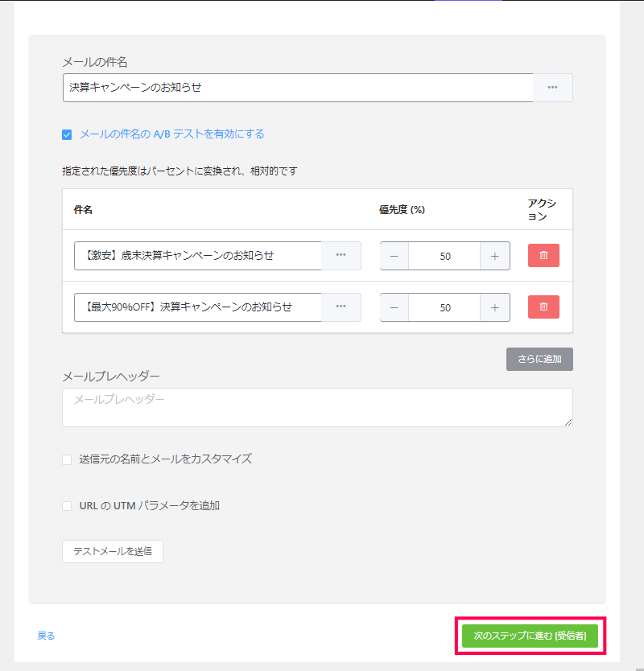Viewport: 644px width, 671px height.
Task: Uncheck the メールの件名の A/B テスト checkbox
Action: 67,135
